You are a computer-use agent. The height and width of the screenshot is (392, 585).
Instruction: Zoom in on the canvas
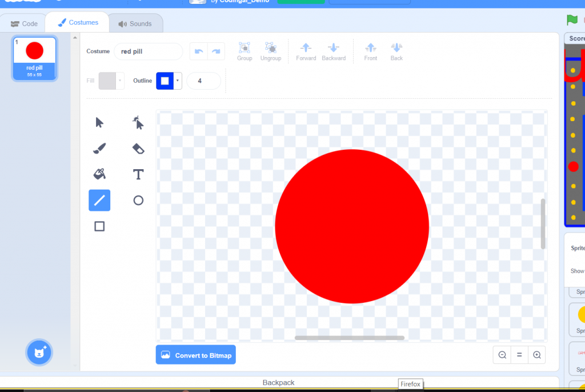click(x=536, y=354)
